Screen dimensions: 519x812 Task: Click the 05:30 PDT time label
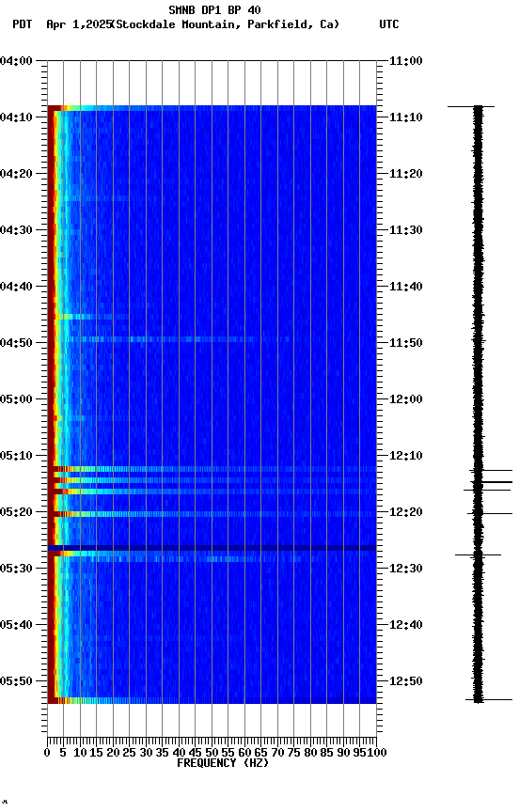(16, 570)
